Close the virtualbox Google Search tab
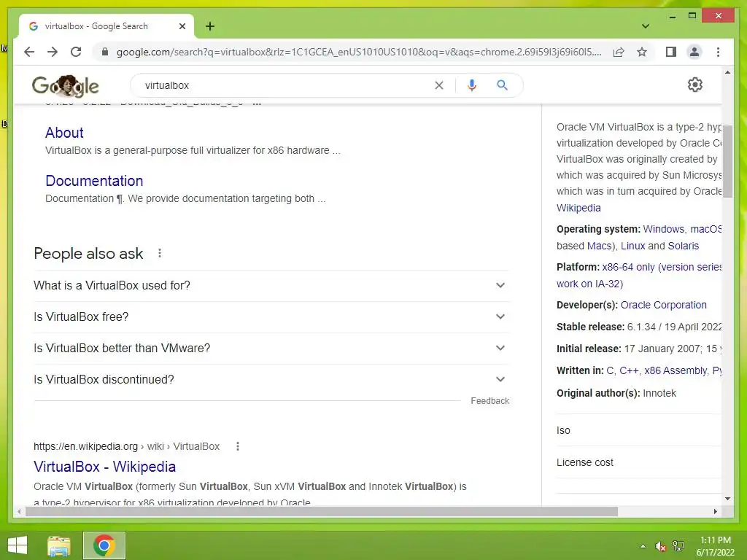Screen dimensions: 747x560 182,26
